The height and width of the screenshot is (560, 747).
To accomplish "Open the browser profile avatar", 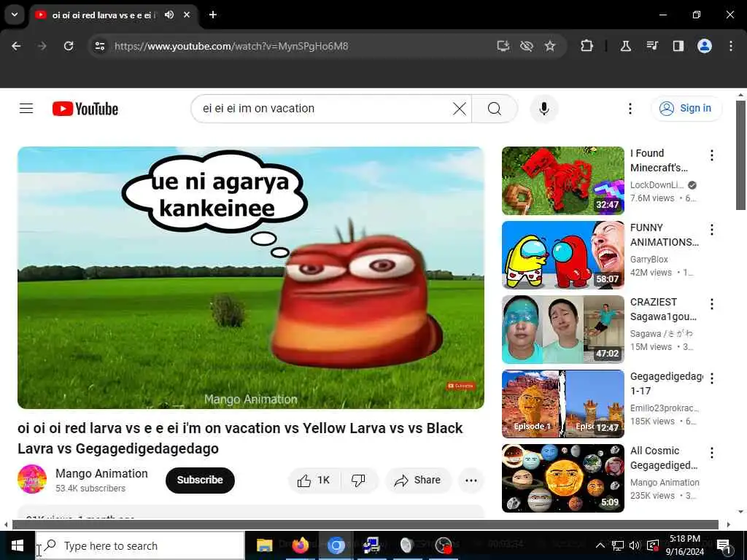I will [x=705, y=46].
